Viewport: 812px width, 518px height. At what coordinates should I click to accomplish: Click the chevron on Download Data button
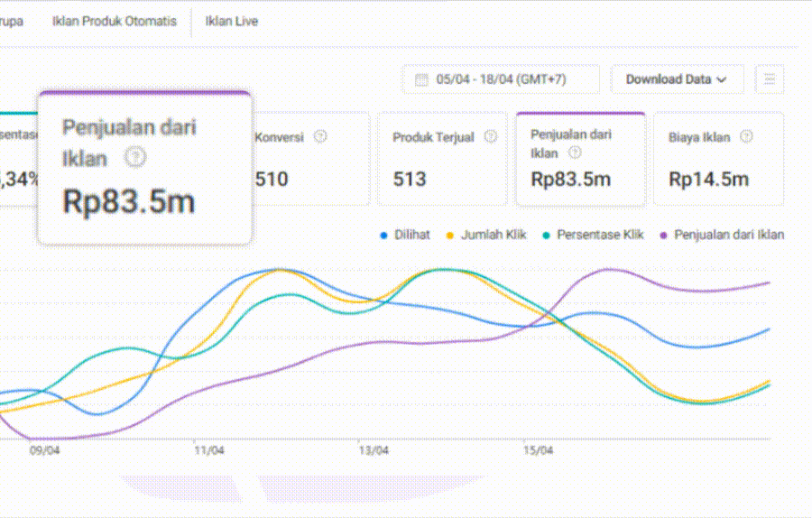point(722,79)
